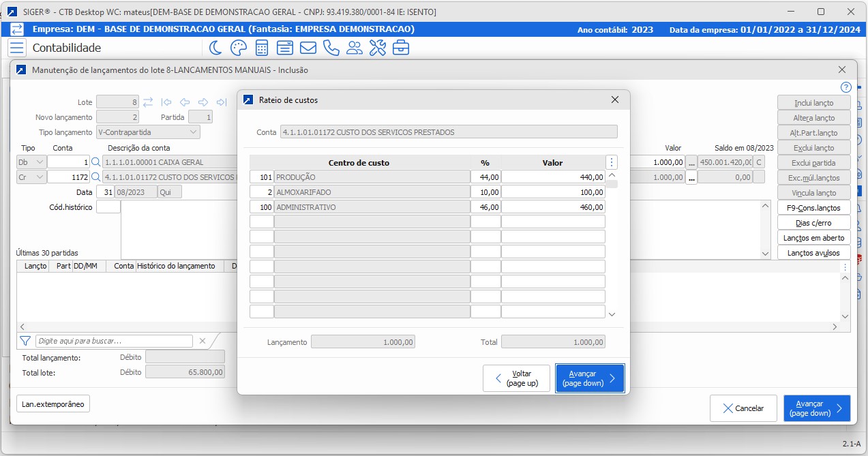Image resolution: width=868 pixels, height=456 pixels.
Task: Click the help question mark icon
Action: click(845, 87)
